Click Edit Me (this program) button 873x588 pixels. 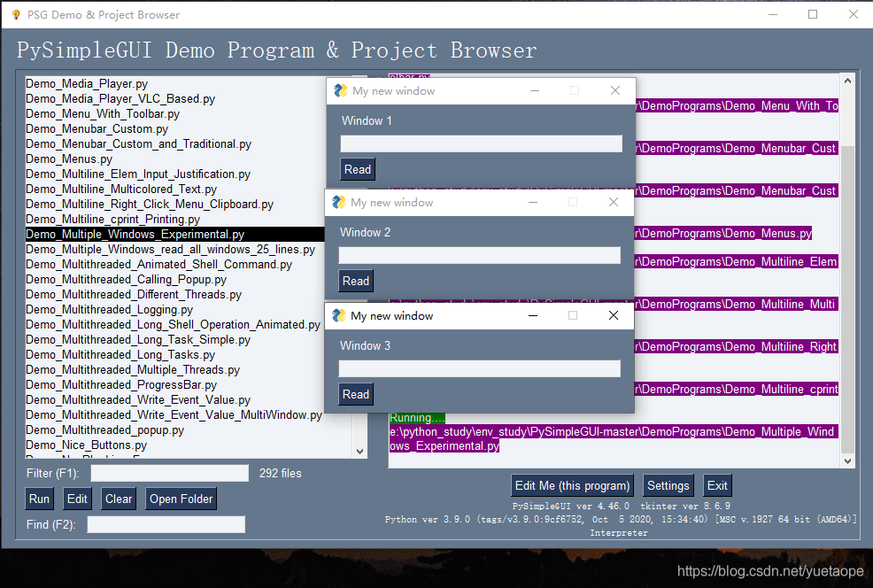[572, 485]
